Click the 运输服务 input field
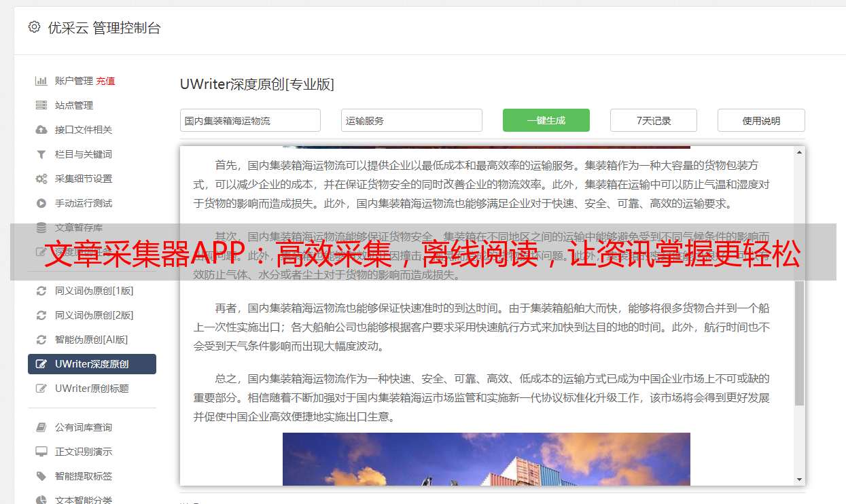This screenshot has height=504, width=846. (412, 120)
